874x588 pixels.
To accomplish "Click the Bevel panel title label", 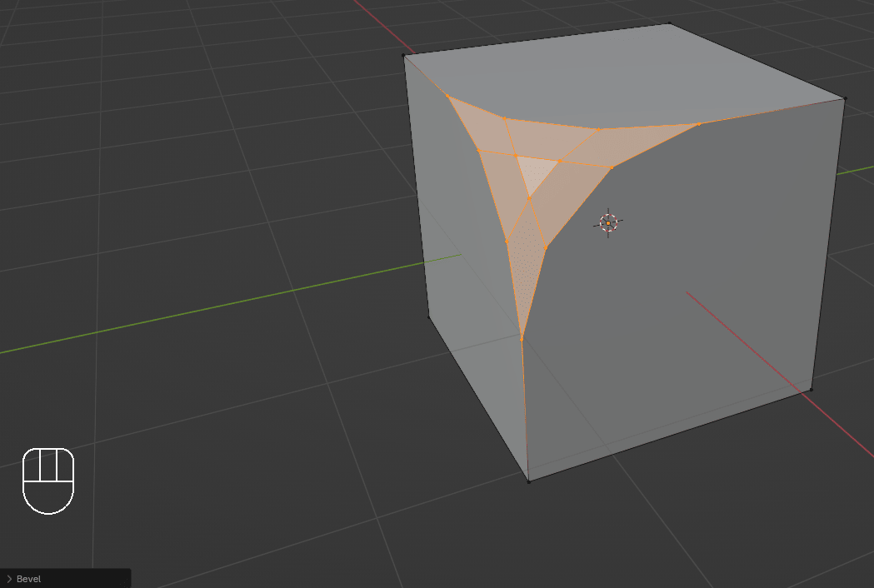I will (28, 579).
